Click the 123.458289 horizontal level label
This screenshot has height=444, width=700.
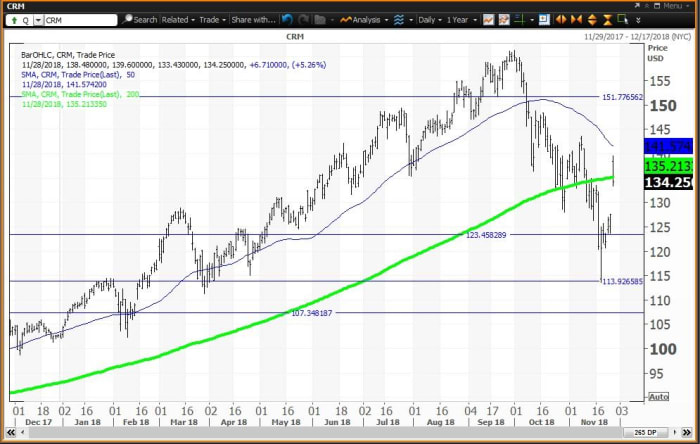pos(486,235)
